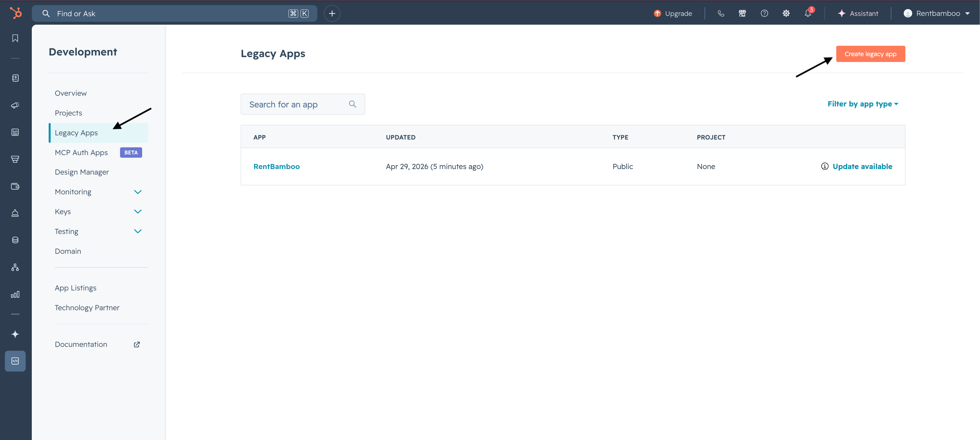Click the Upgrade arrow icon
980x440 pixels.
(x=657, y=14)
